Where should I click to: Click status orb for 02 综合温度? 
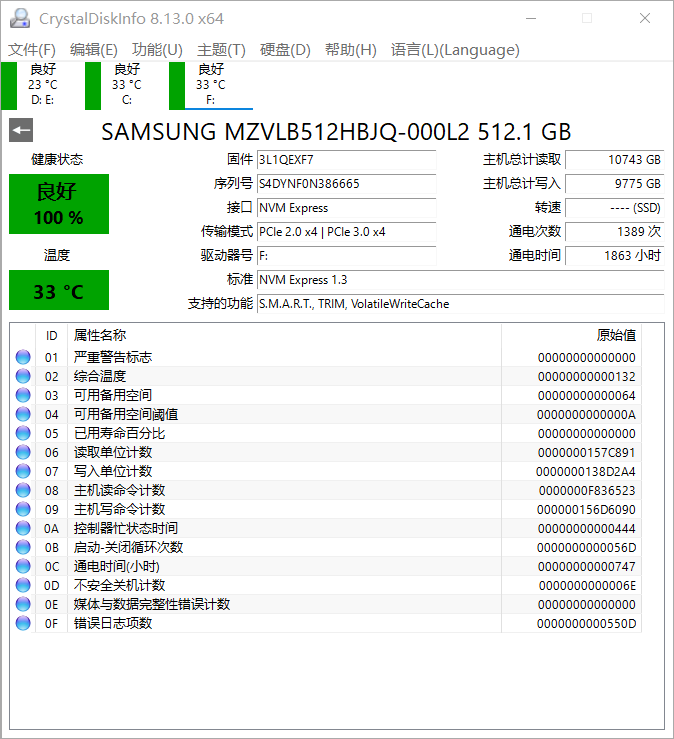[23, 376]
